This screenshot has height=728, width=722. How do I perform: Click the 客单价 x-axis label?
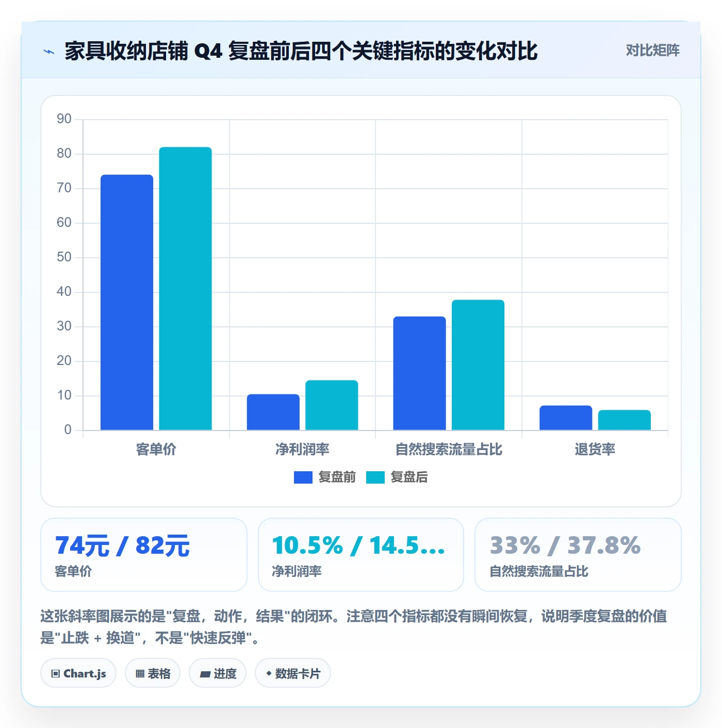point(156,450)
